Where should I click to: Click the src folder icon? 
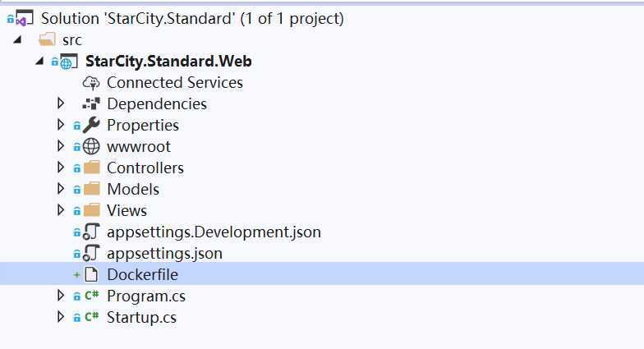(47, 39)
